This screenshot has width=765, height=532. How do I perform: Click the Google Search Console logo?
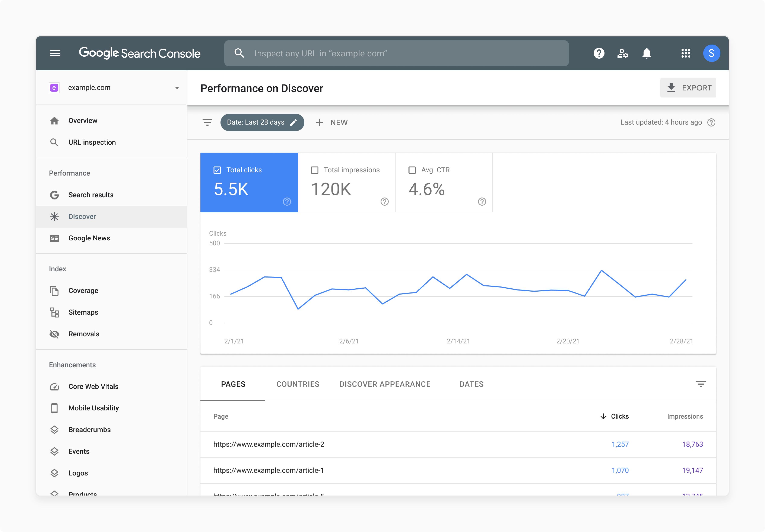(x=140, y=53)
